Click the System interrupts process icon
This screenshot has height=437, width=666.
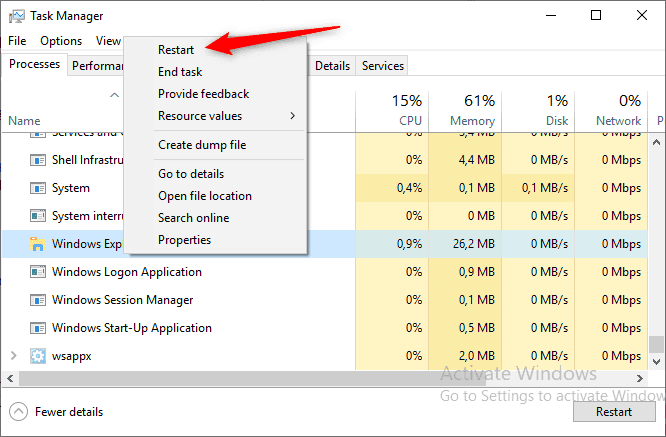point(38,216)
